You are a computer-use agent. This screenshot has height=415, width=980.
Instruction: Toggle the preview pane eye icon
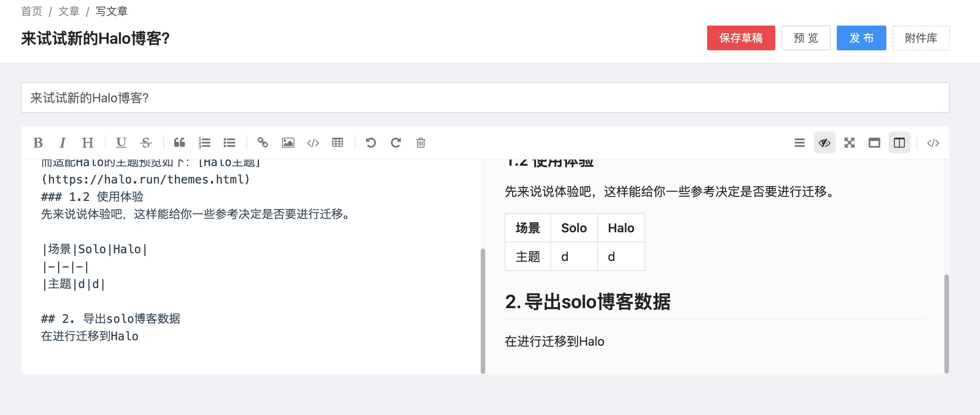[x=825, y=143]
